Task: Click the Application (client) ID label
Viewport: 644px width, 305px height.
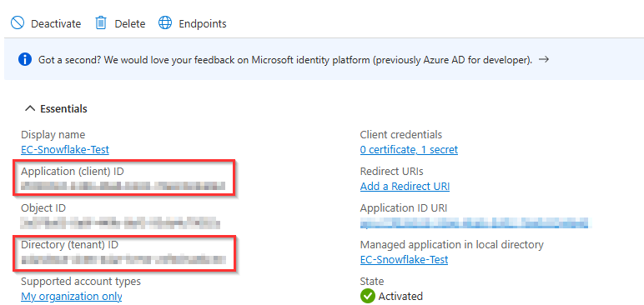Action: (73, 172)
